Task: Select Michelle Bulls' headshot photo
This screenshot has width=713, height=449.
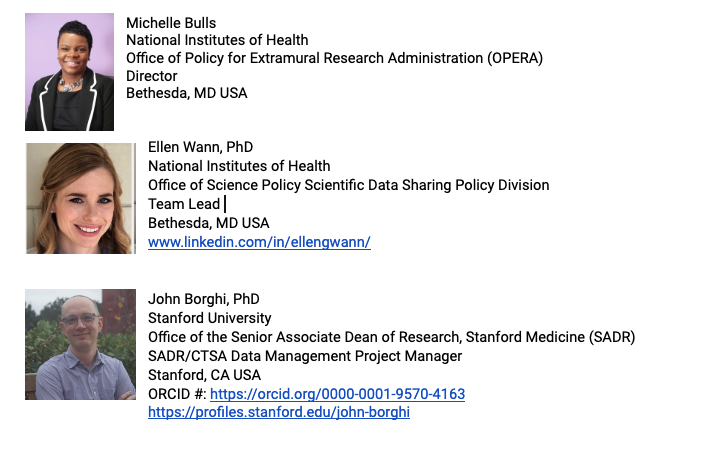Action: (70, 72)
